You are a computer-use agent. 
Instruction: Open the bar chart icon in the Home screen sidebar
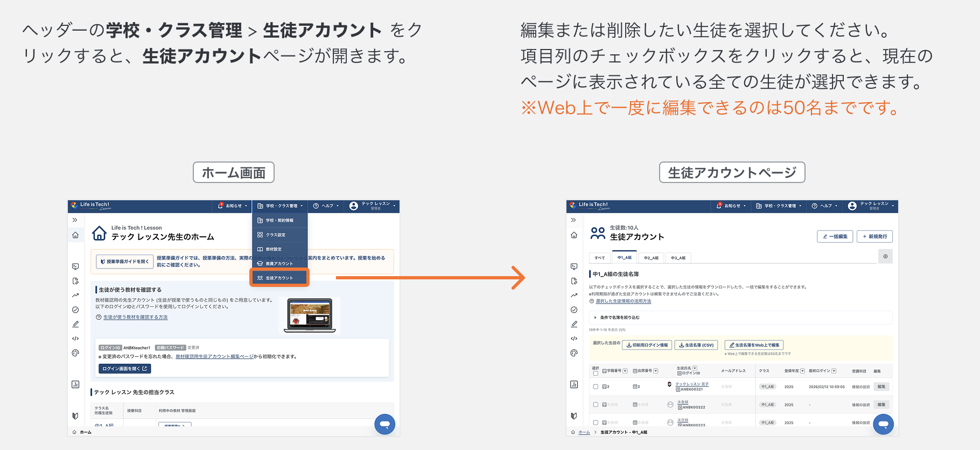pos(75,384)
